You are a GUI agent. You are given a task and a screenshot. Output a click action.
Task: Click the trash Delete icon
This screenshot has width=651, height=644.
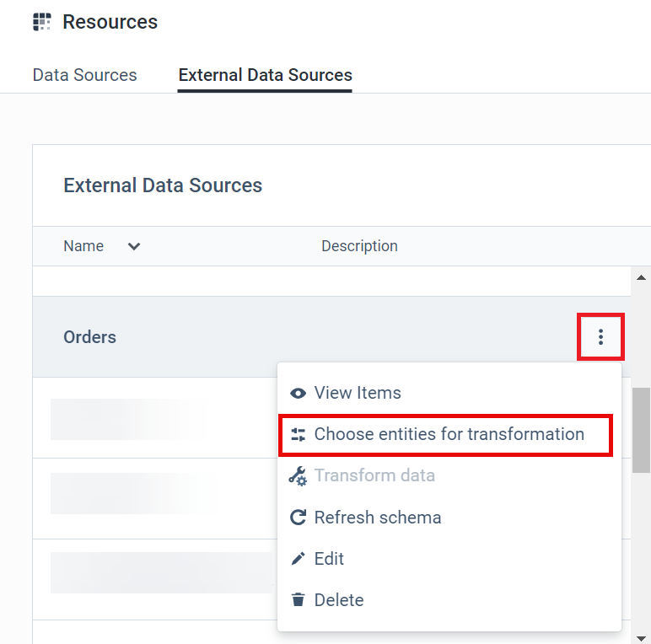pyautogui.click(x=298, y=600)
